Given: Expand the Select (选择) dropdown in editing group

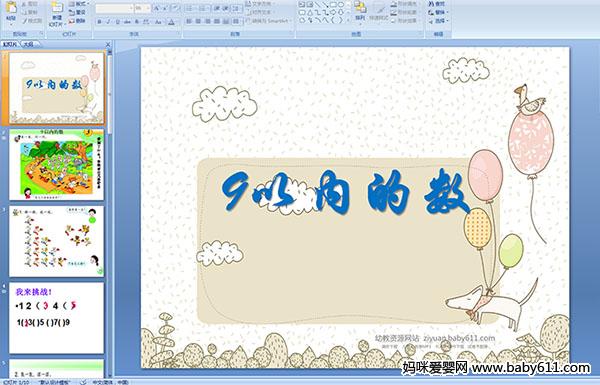Looking at the screenshot, I should (439, 21).
